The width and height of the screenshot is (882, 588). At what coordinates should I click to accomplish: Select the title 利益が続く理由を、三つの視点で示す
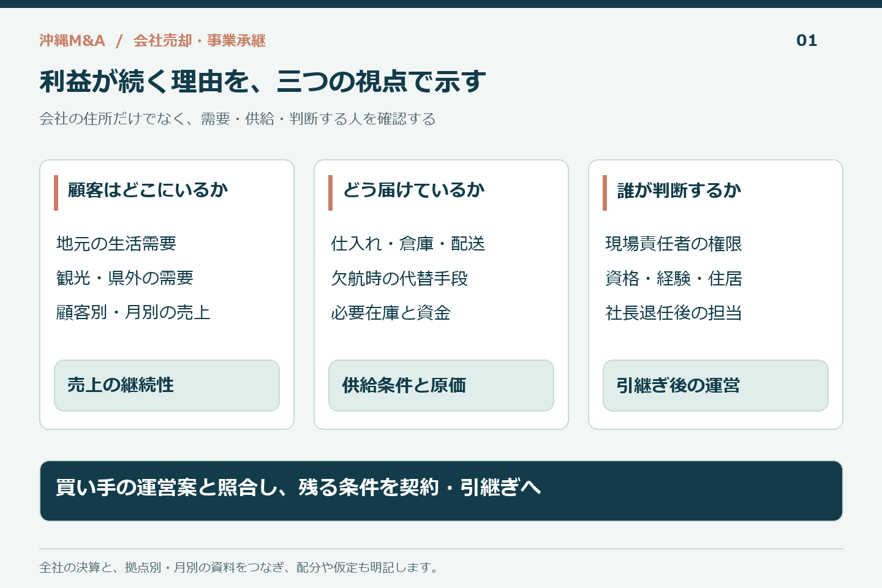[263, 81]
